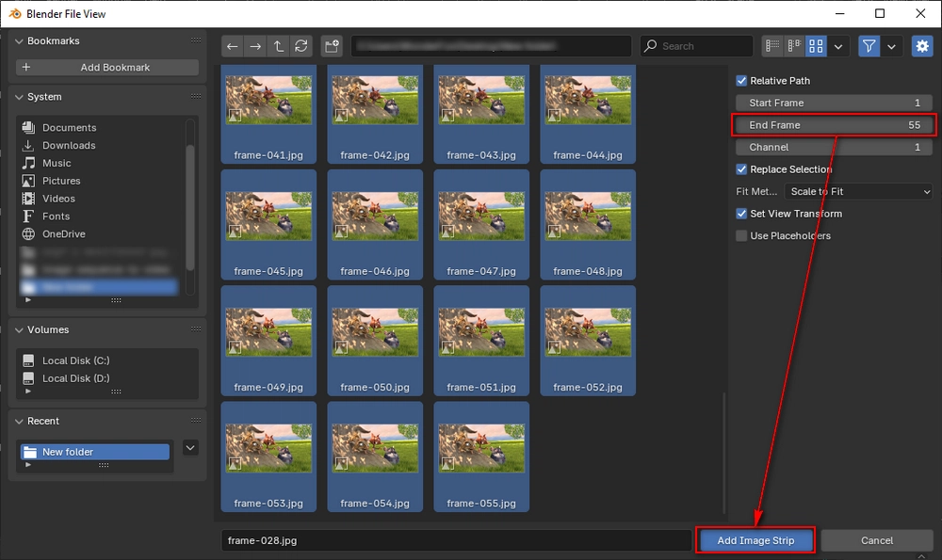Switch to thumbnails display mode
Viewport: 942px width, 560px height.
(816, 45)
